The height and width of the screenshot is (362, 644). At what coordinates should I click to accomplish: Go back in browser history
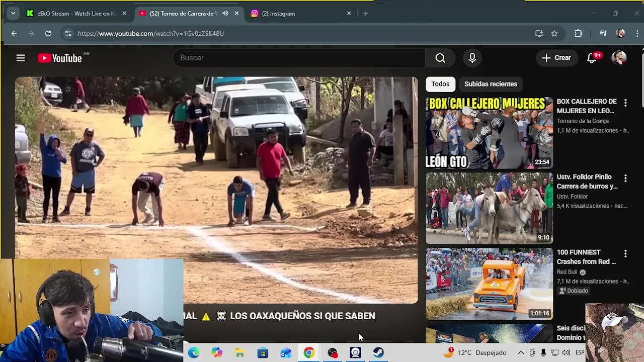coord(14,34)
